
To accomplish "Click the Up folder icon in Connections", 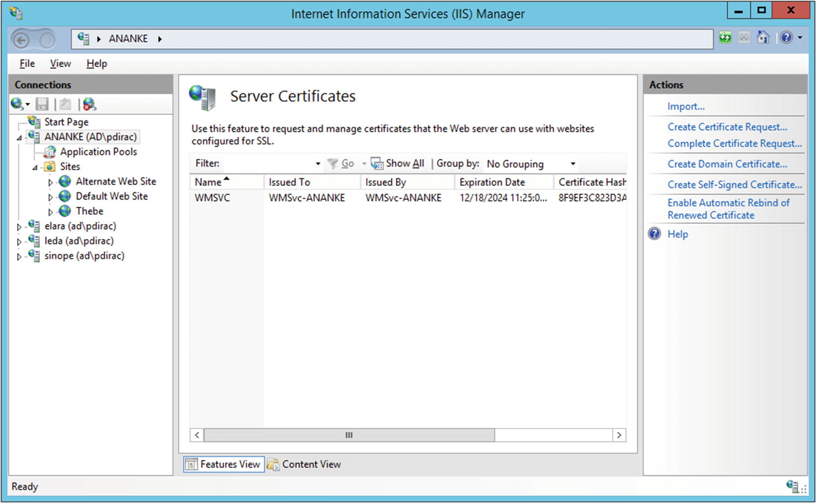I will [x=65, y=104].
